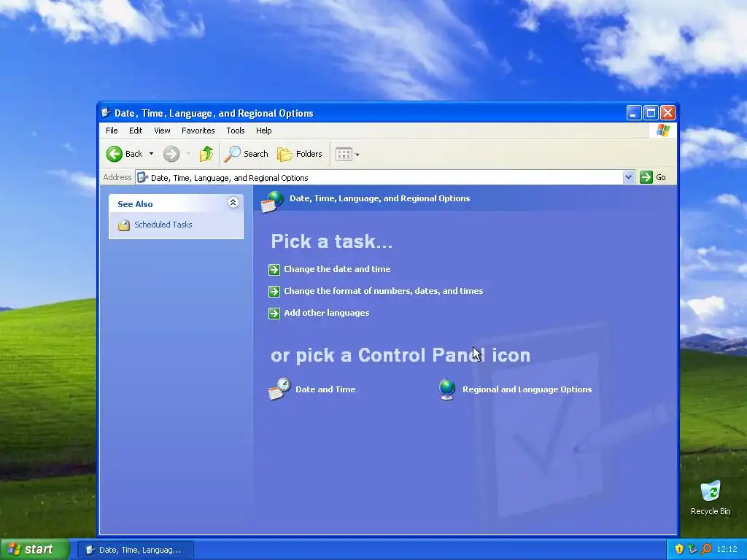
Task: Expand the Address bar dropdown
Action: click(628, 177)
